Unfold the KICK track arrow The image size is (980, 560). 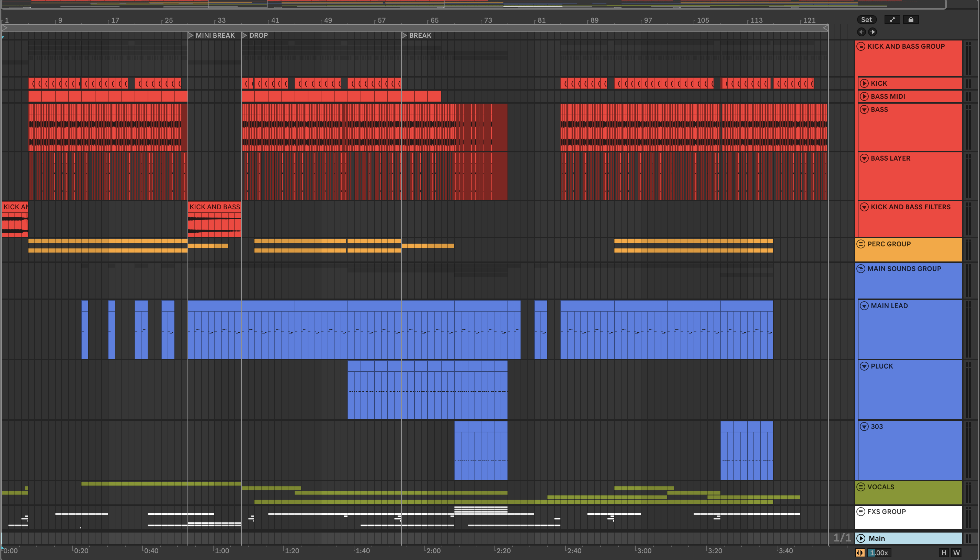point(864,83)
